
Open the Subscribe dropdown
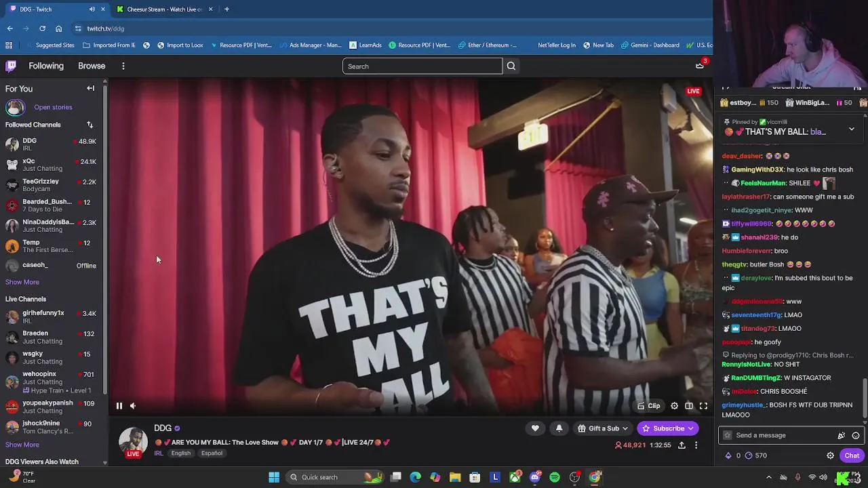[x=667, y=428]
